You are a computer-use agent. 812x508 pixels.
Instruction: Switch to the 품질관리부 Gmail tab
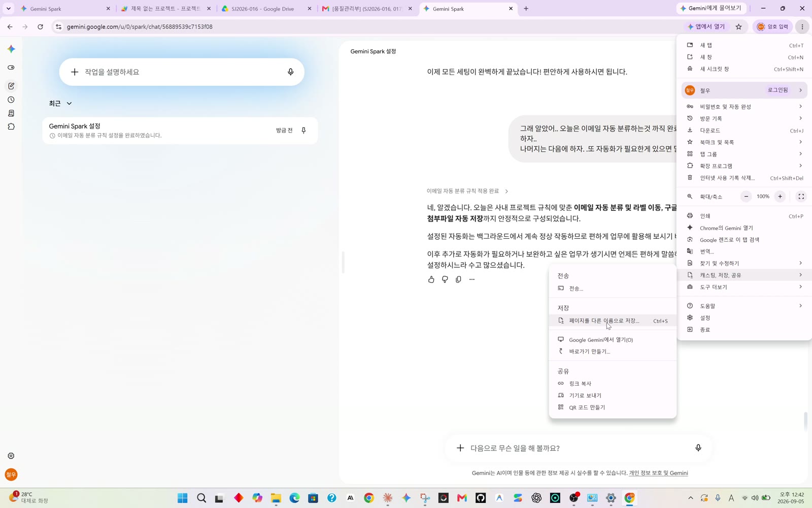coord(367,9)
